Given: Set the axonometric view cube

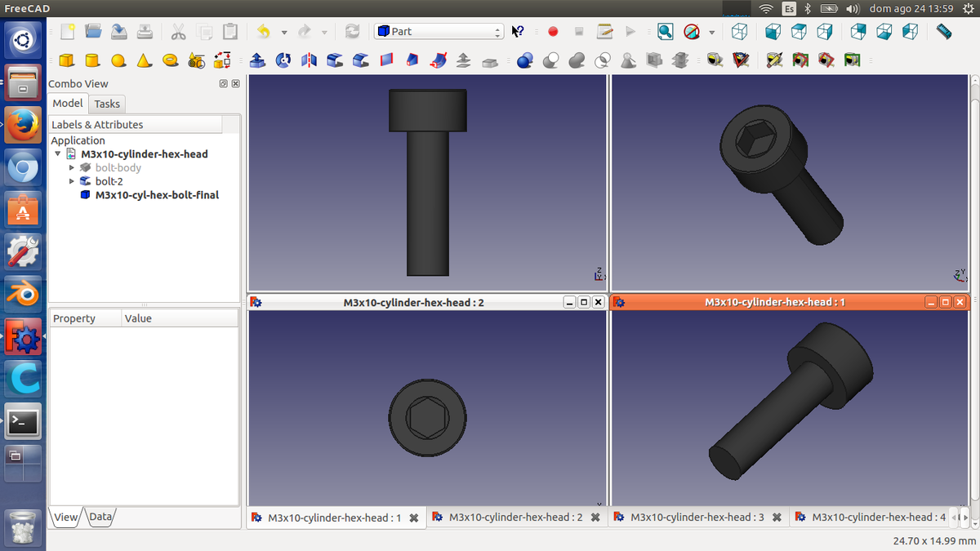Looking at the screenshot, I should 739,32.
